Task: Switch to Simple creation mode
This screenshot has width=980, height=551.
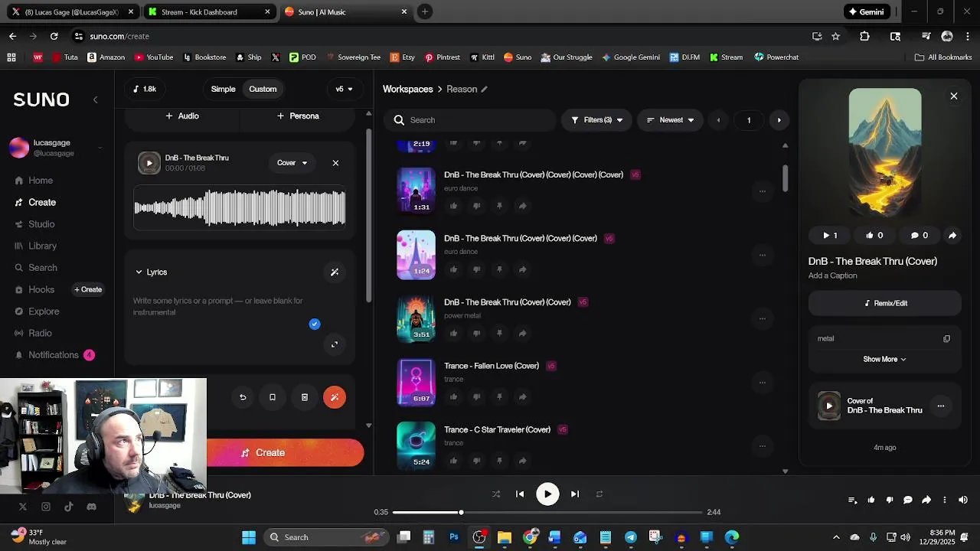Action: point(224,89)
